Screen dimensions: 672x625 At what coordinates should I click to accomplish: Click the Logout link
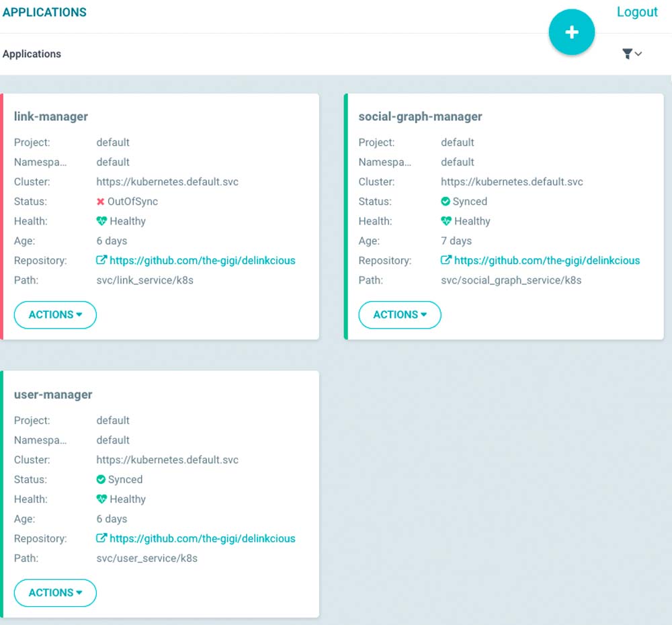tap(637, 12)
